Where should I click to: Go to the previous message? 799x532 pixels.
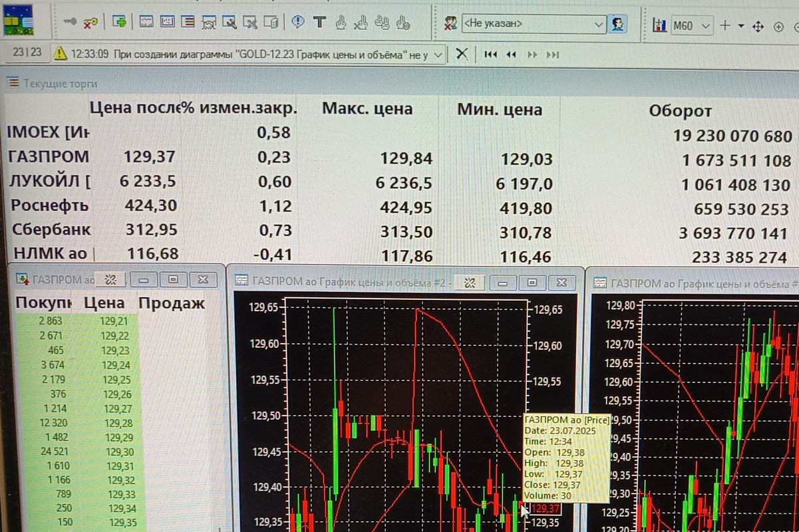coord(511,55)
